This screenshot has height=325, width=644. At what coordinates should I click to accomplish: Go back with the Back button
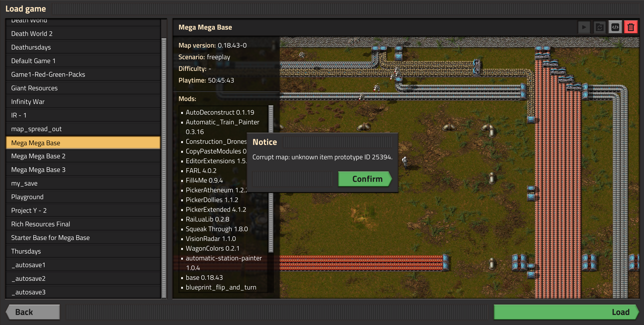(x=33, y=312)
